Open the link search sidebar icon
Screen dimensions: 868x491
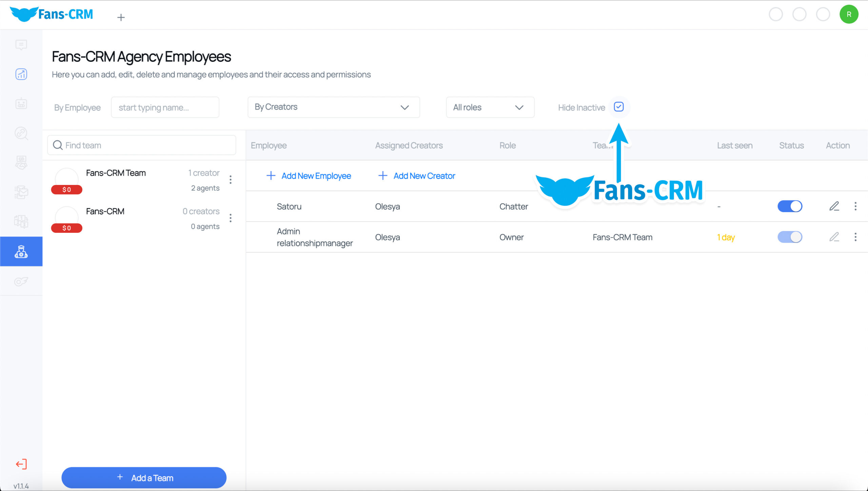(x=21, y=133)
